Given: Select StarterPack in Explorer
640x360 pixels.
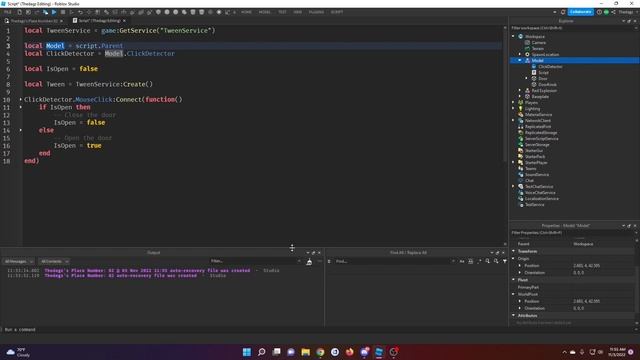Looking at the screenshot, I should (x=535, y=157).
